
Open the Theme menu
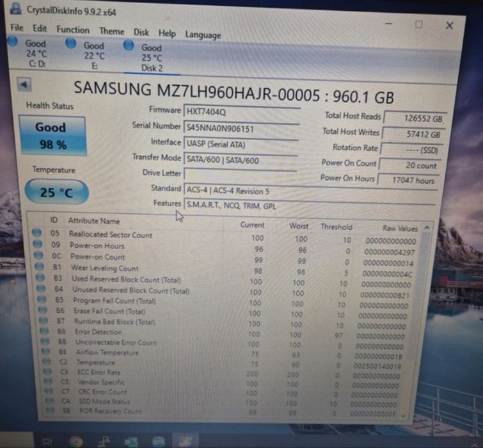pyautogui.click(x=112, y=31)
